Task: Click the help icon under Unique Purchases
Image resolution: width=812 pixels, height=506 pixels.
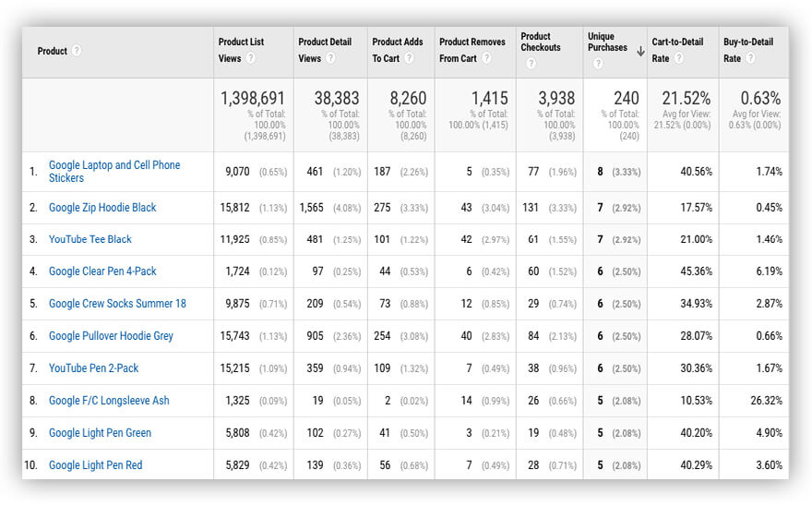Action: pyautogui.click(x=598, y=63)
